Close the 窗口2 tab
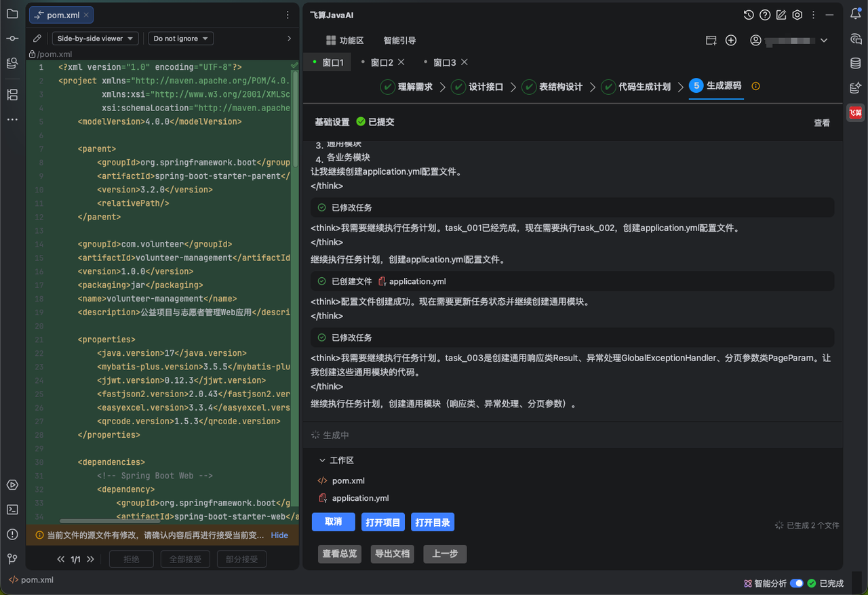 point(401,62)
